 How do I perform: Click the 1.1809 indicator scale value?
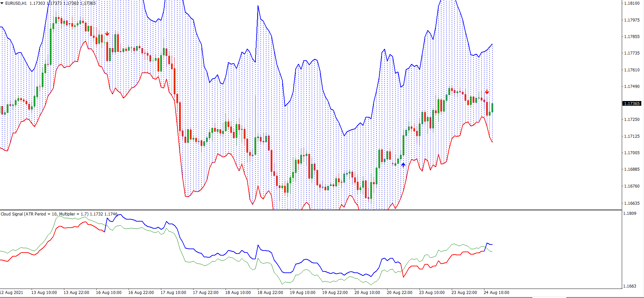click(x=630, y=213)
